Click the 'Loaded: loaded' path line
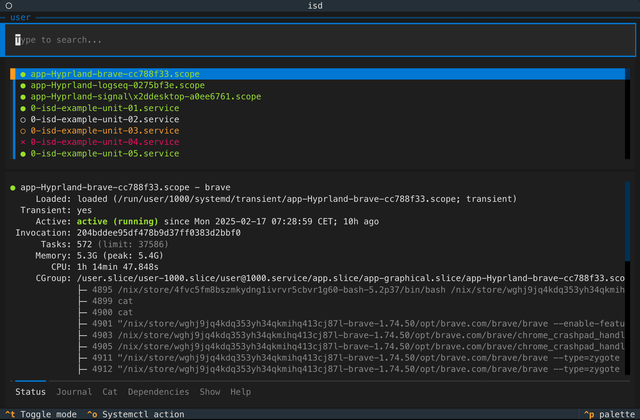 pyautogui.click(x=276, y=199)
